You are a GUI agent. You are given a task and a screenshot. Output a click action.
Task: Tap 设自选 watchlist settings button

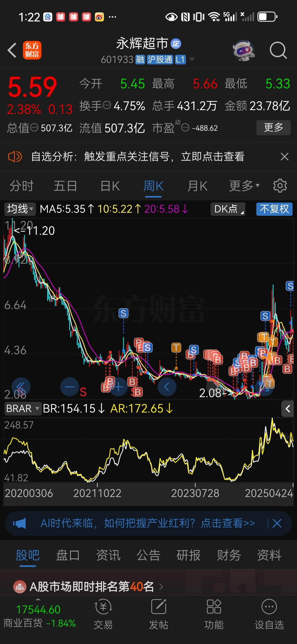[x=269, y=614]
